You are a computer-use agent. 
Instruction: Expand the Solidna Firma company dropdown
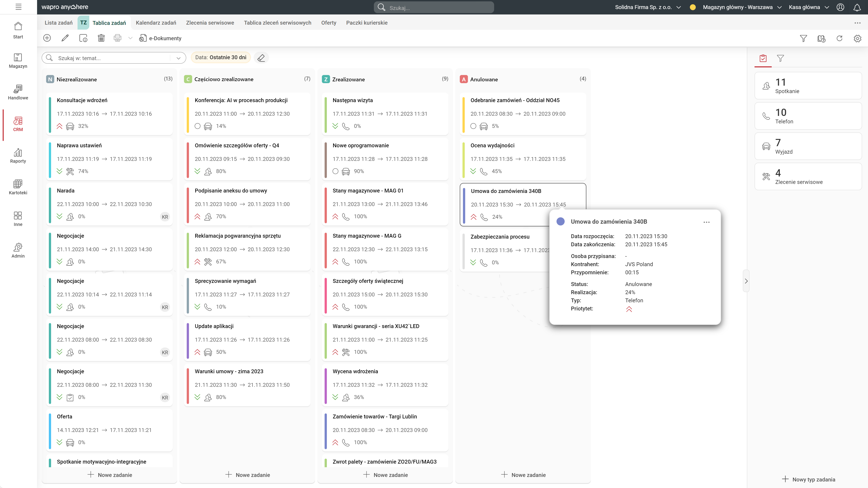[x=679, y=7]
